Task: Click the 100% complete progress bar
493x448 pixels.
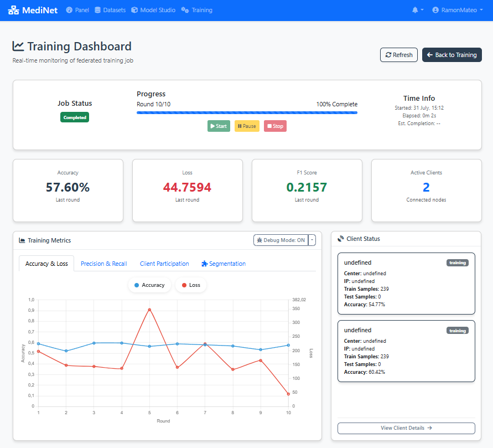Action: coord(247,112)
